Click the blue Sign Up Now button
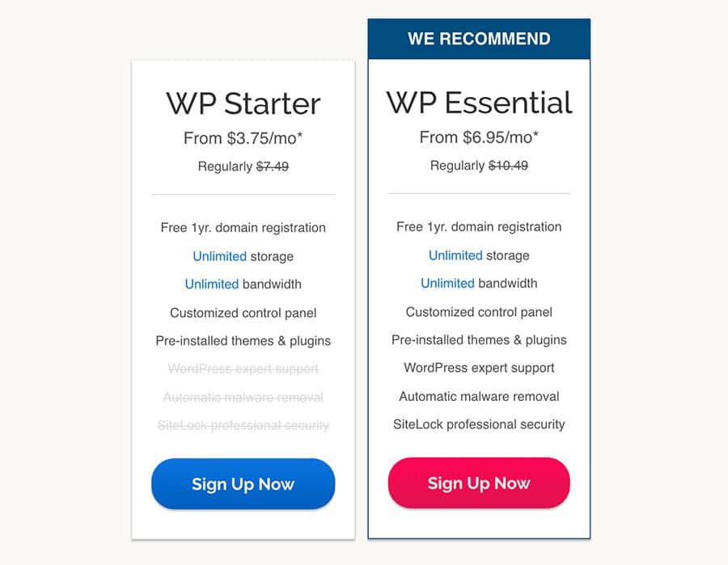Viewport: 728px width, 565px height. [x=243, y=484]
